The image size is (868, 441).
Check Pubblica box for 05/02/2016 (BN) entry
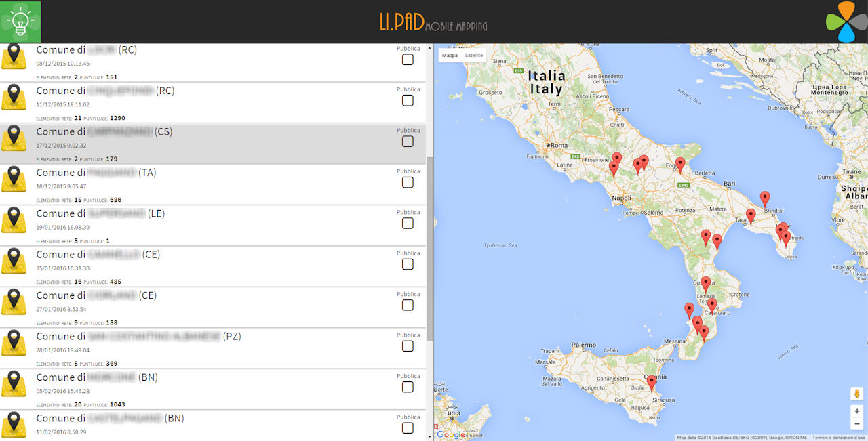[408, 387]
